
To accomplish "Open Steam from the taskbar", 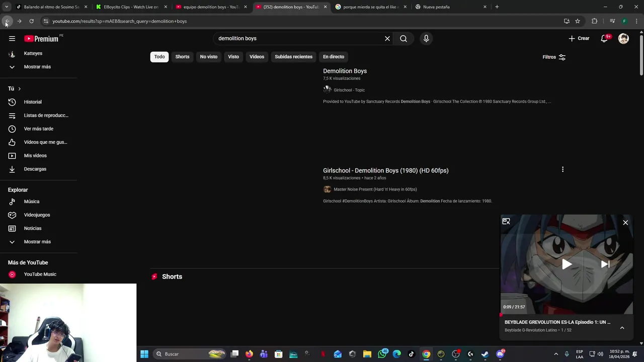I will (485, 354).
